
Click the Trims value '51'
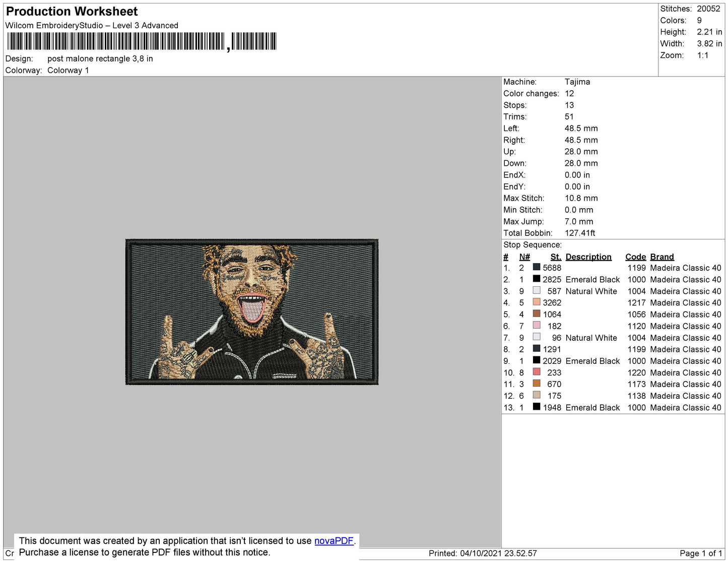pyautogui.click(x=569, y=116)
